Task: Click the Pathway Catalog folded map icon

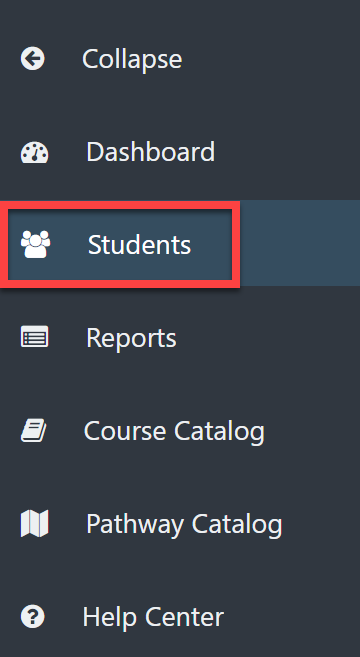Action: 34,523
